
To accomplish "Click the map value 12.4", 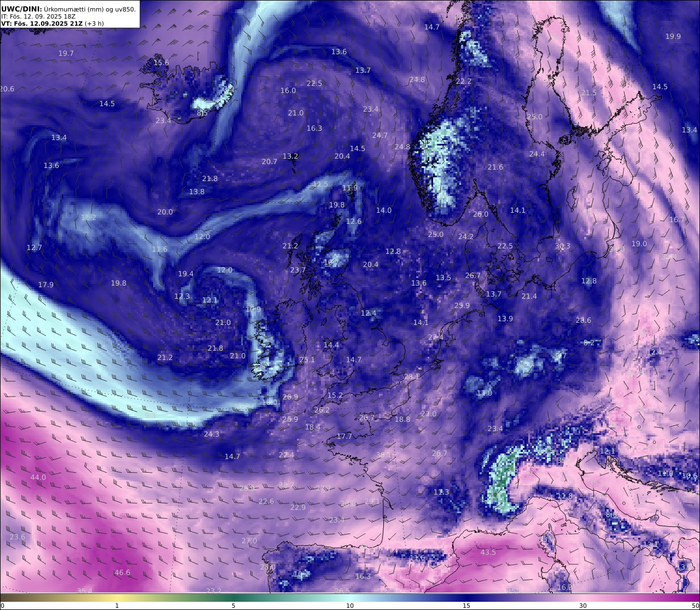I will [369, 313].
